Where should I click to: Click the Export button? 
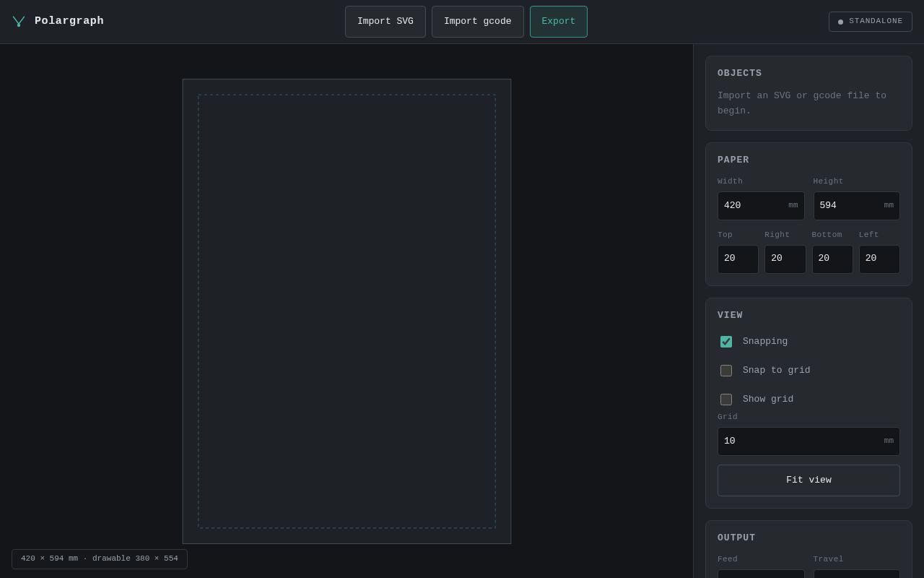click(559, 22)
